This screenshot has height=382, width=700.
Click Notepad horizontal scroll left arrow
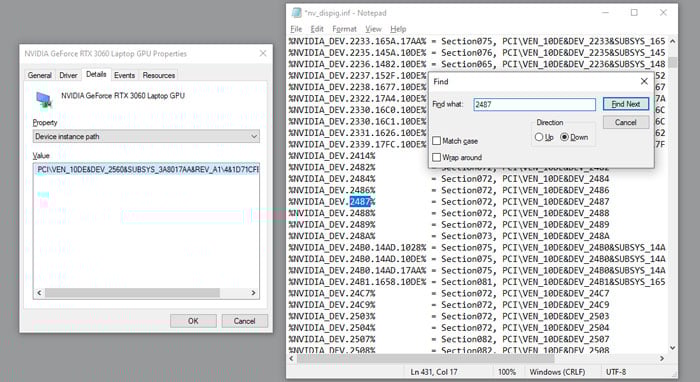292,358
